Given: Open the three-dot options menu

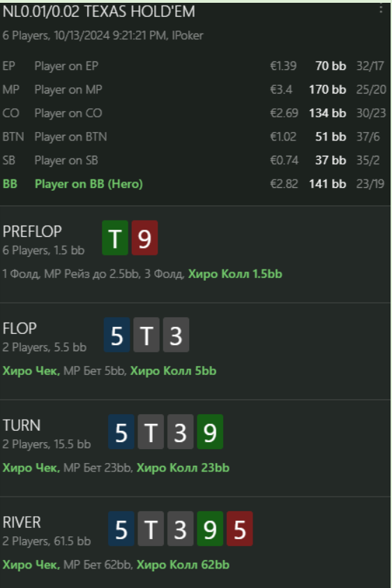Looking at the screenshot, I should pos(381,8).
